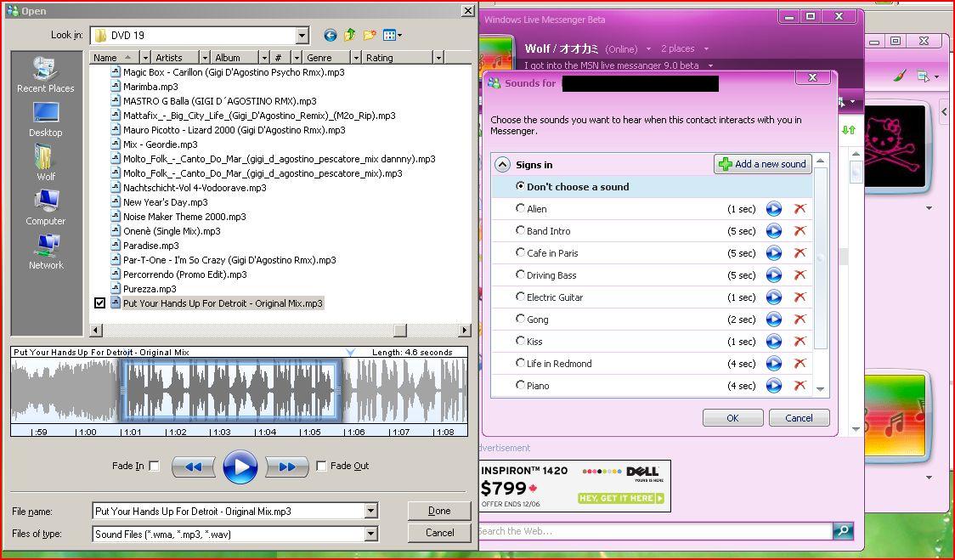Screen dimensions: 955x560
Task: Delete the Driving Bass sound
Action: click(800, 275)
